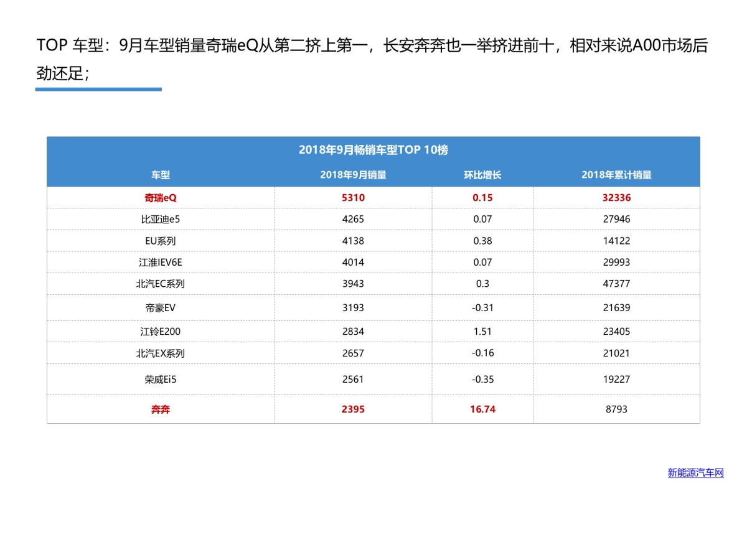747x560 pixels.
Task: Click the 北汽EC系列 cell
Action: pyautogui.click(x=159, y=284)
